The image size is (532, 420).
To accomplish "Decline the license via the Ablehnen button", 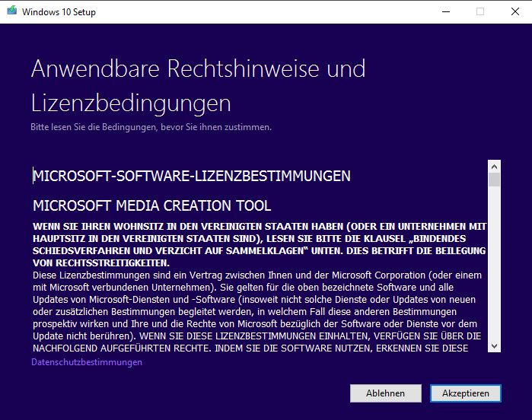I will (385, 393).
